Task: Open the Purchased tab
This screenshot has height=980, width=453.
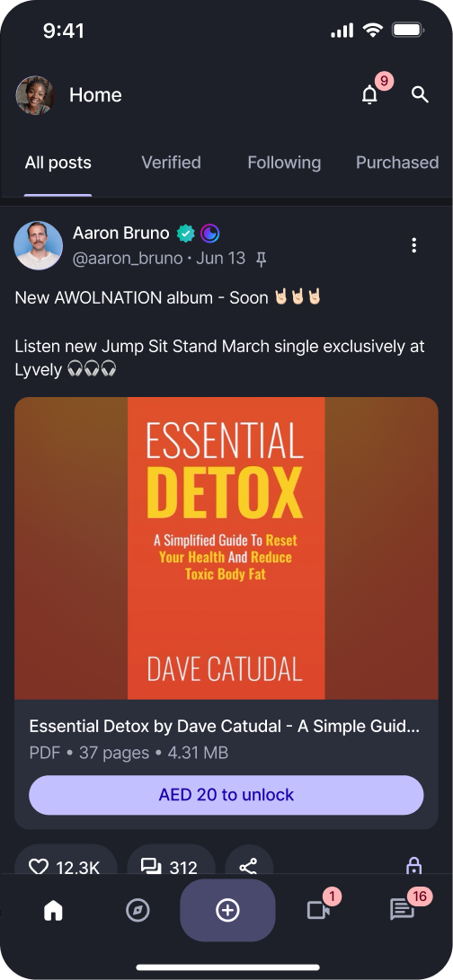Action: [397, 163]
